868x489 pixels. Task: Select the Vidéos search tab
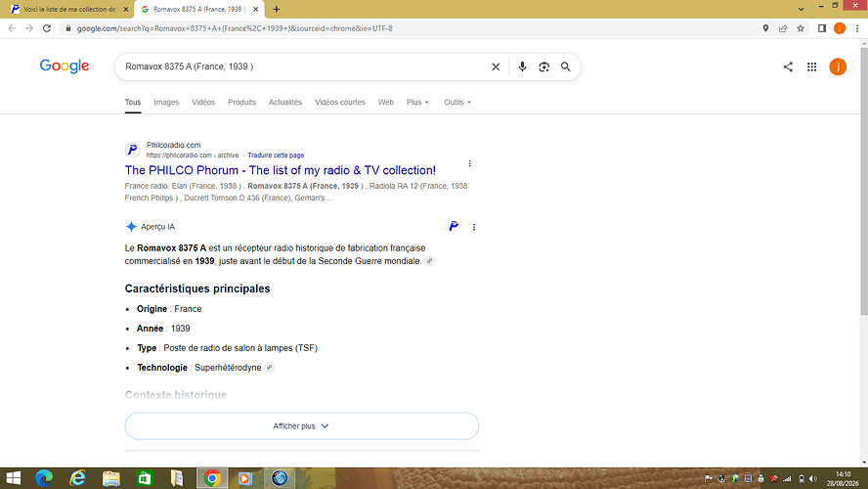203,103
